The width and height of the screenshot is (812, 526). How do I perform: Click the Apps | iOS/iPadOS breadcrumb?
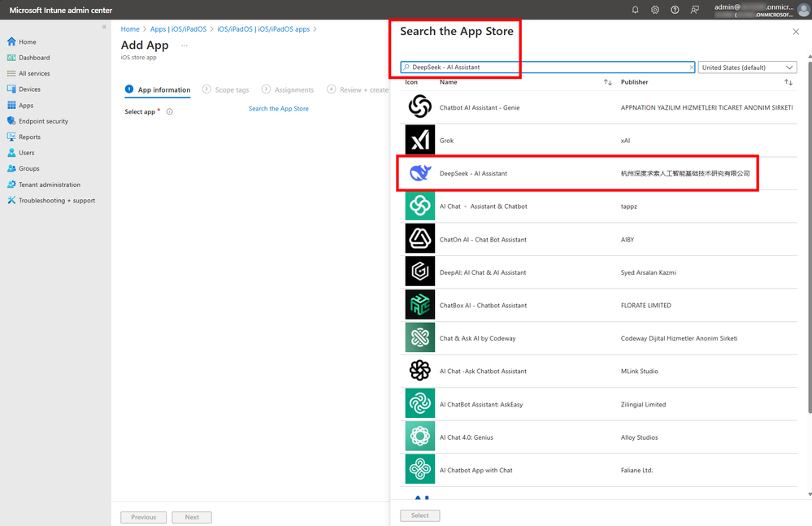178,29
